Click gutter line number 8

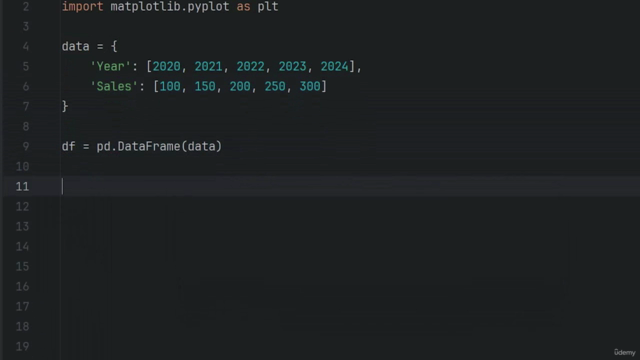(x=26, y=127)
